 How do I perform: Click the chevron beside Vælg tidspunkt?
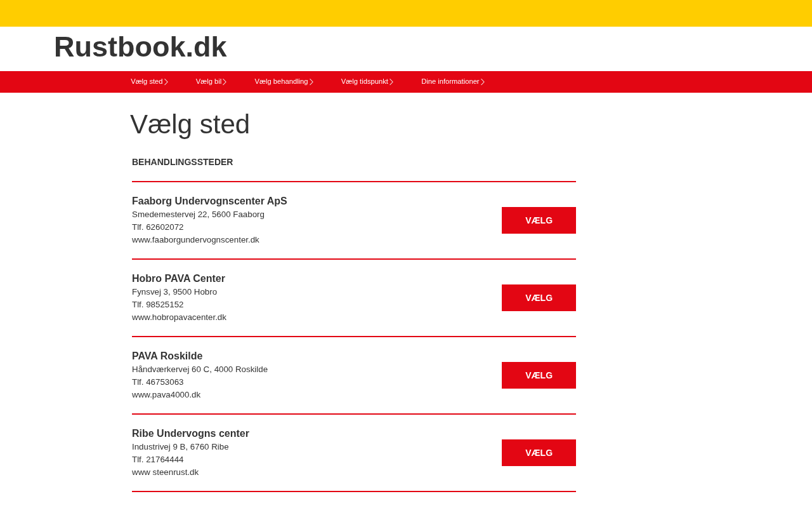pyautogui.click(x=391, y=82)
